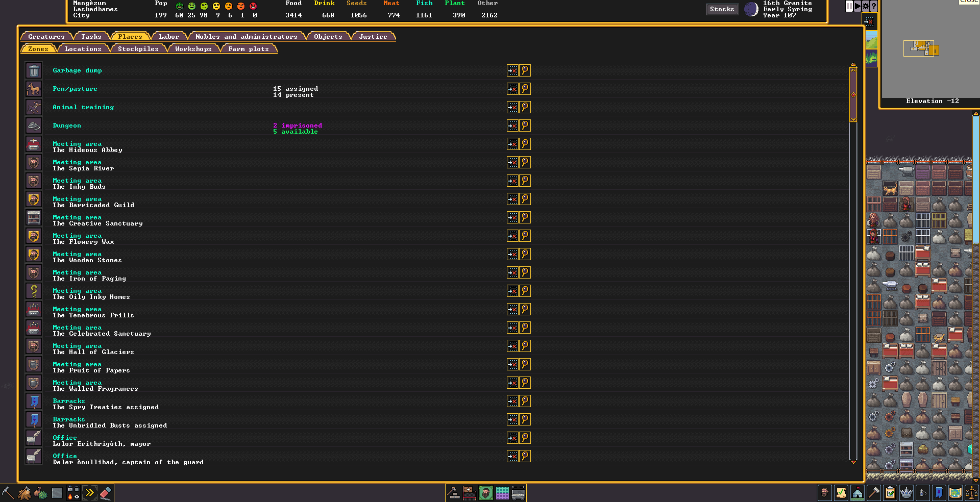980x502 pixels.
Task: Open the labor hammer icon
Action: 874,493
